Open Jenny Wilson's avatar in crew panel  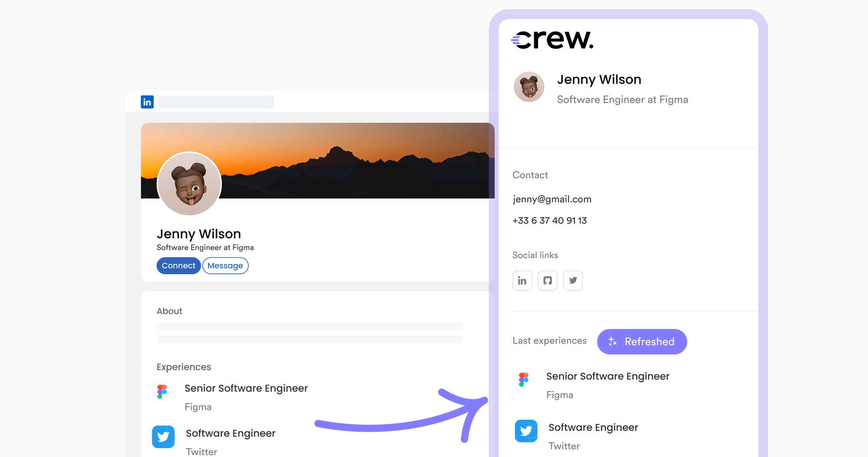click(529, 87)
